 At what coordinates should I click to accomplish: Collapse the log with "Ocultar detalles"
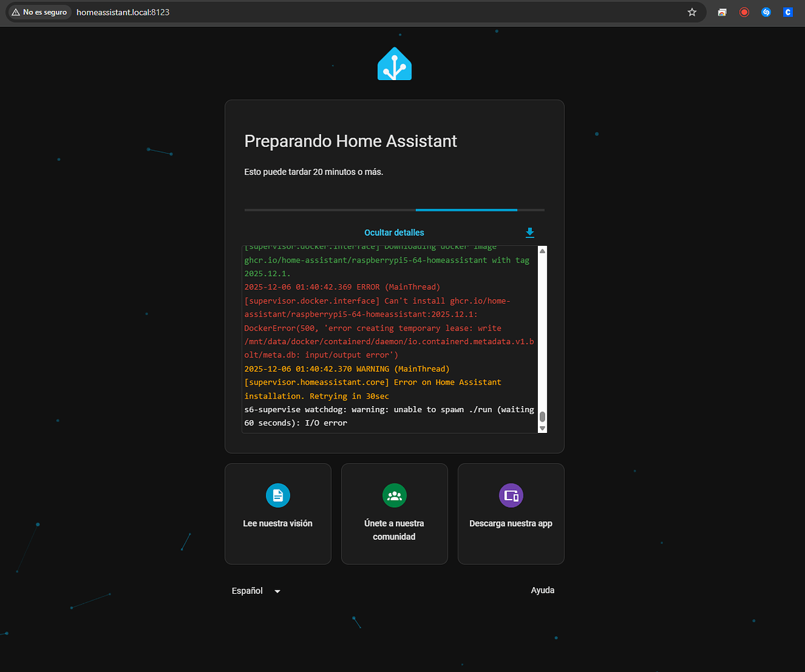[394, 232]
